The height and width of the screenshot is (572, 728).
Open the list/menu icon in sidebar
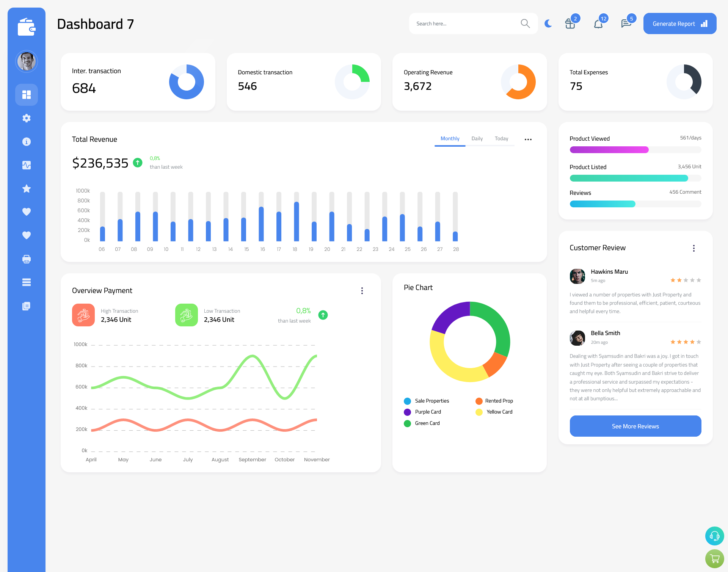(26, 282)
